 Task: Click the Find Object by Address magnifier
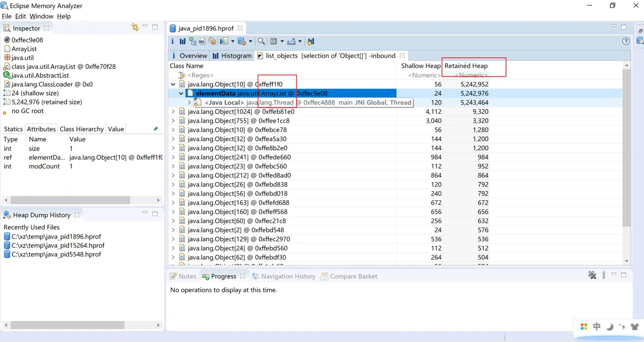[x=261, y=41]
